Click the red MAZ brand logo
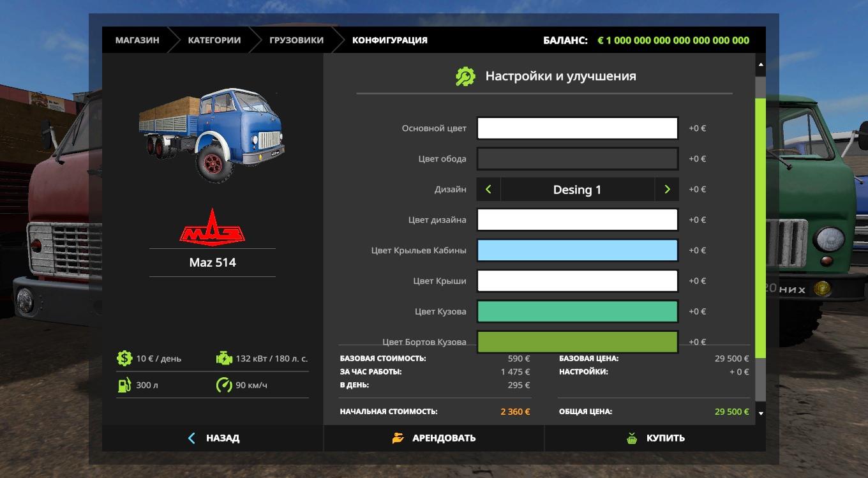Viewport: 868px width, 478px height. [212, 227]
